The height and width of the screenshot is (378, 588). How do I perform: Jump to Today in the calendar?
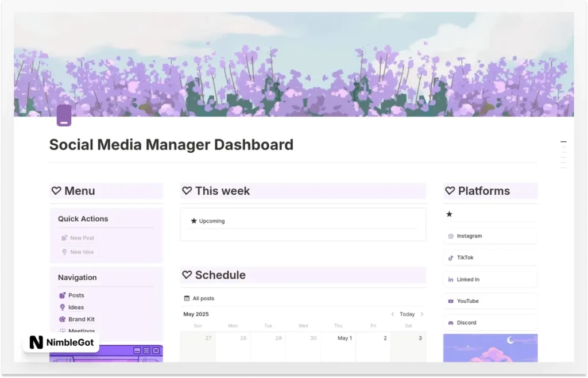pyautogui.click(x=407, y=314)
